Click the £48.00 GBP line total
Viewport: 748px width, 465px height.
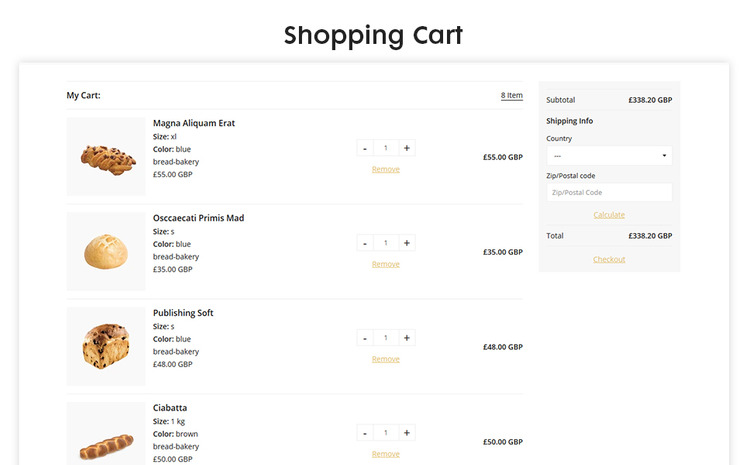(503, 347)
